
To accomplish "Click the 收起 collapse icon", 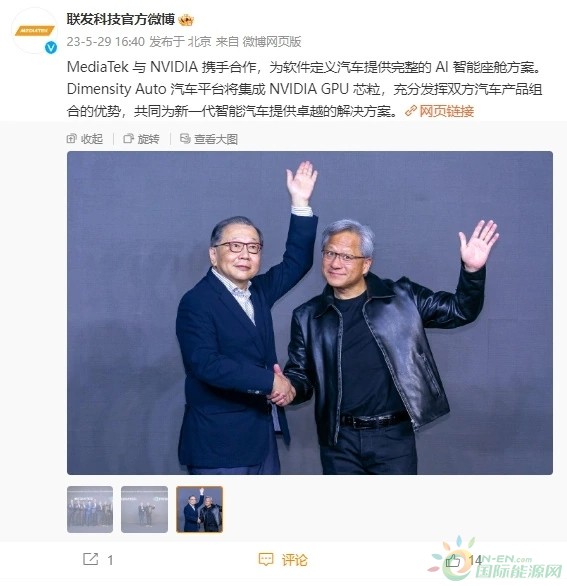I will [x=71, y=139].
